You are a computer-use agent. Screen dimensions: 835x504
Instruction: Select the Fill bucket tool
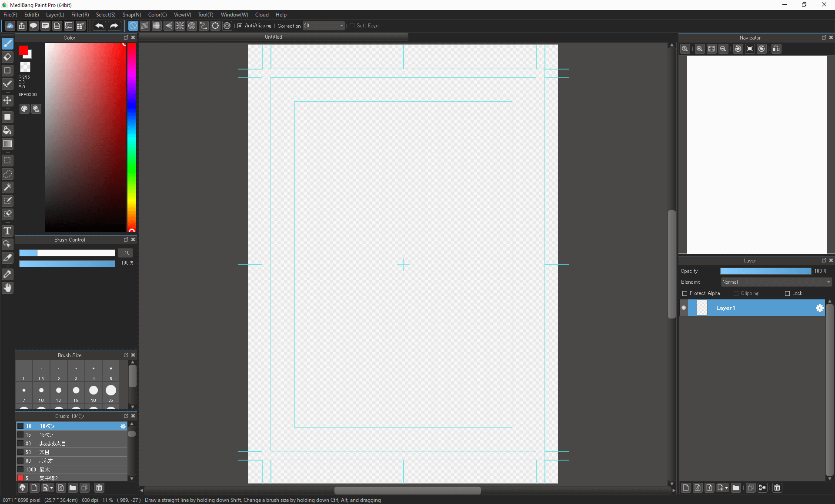pyautogui.click(x=7, y=130)
